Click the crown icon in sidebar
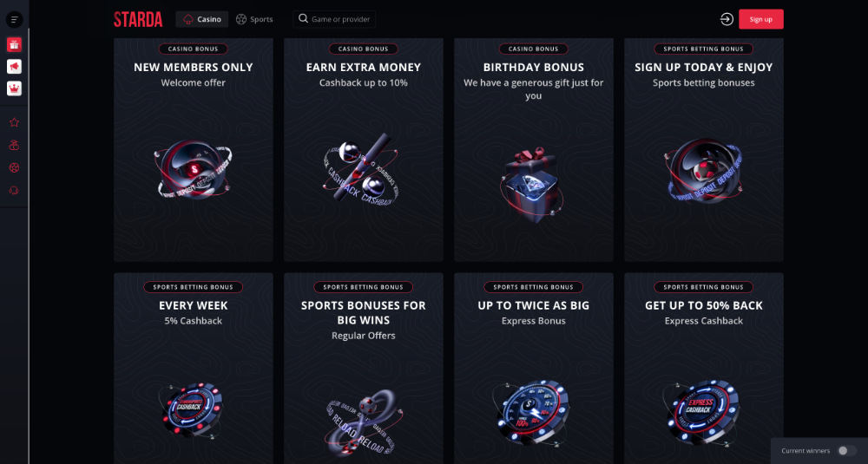The image size is (868, 464). [x=14, y=88]
